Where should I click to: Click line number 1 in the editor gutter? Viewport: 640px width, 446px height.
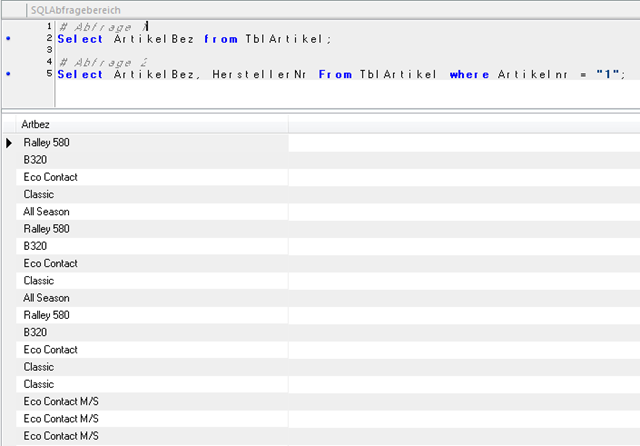coord(48,26)
